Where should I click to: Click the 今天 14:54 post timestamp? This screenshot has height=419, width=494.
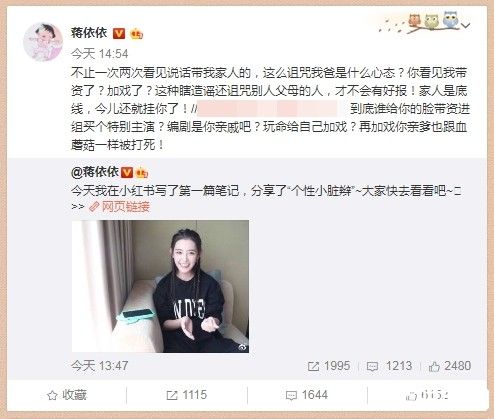[x=100, y=54]
